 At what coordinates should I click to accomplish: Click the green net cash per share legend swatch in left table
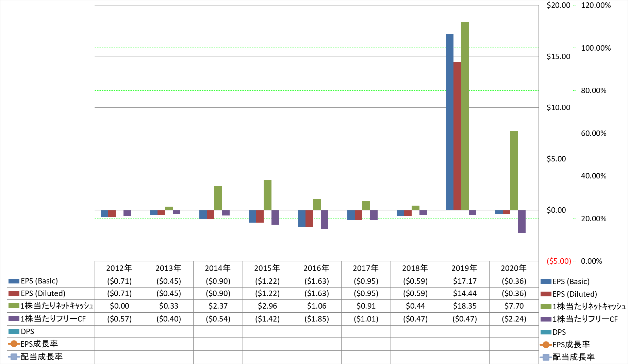coord(14,306)
